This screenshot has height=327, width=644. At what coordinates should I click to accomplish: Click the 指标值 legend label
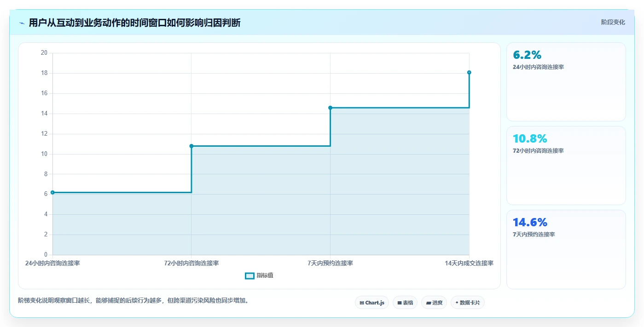coord(265,275)
